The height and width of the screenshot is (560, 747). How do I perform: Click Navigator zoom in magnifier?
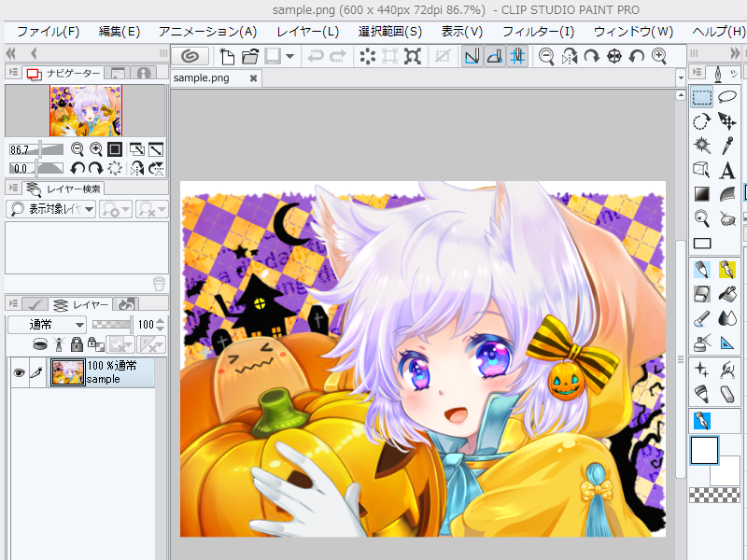coord(96,149)
